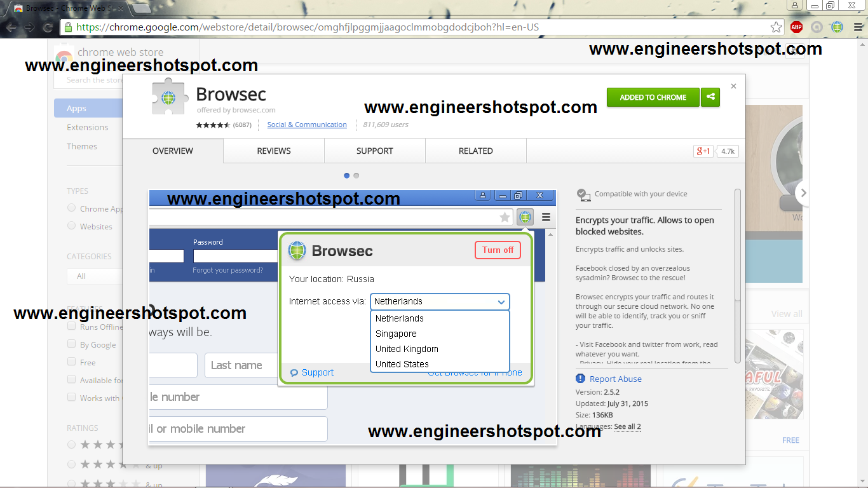Switch to the Reviews tab
This screenshot has height=488, width=868.
pyautogui.click(x=274, y=151)
